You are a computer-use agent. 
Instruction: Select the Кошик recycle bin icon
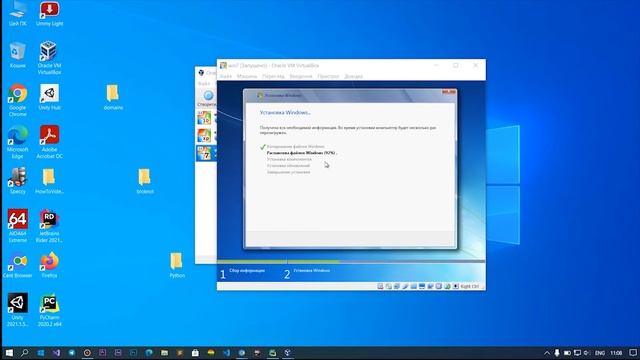pyautogui.click(x=18, y=55)
